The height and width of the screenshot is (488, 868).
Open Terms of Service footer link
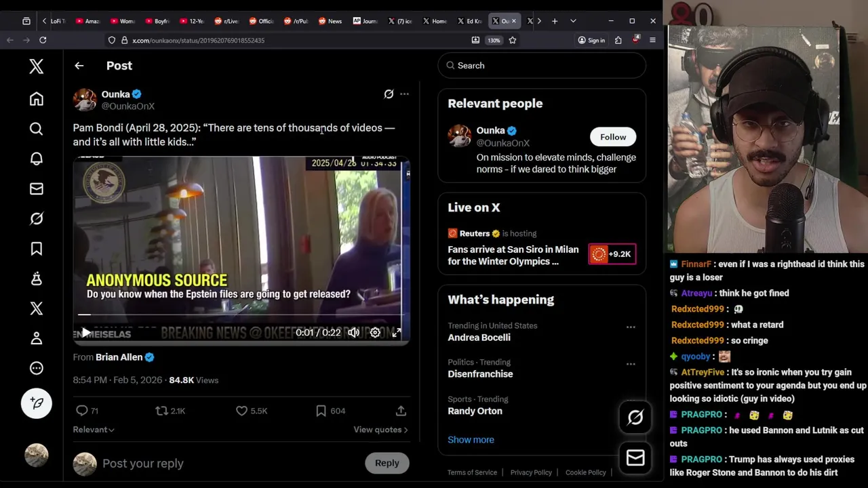click(x=472, y=472)
